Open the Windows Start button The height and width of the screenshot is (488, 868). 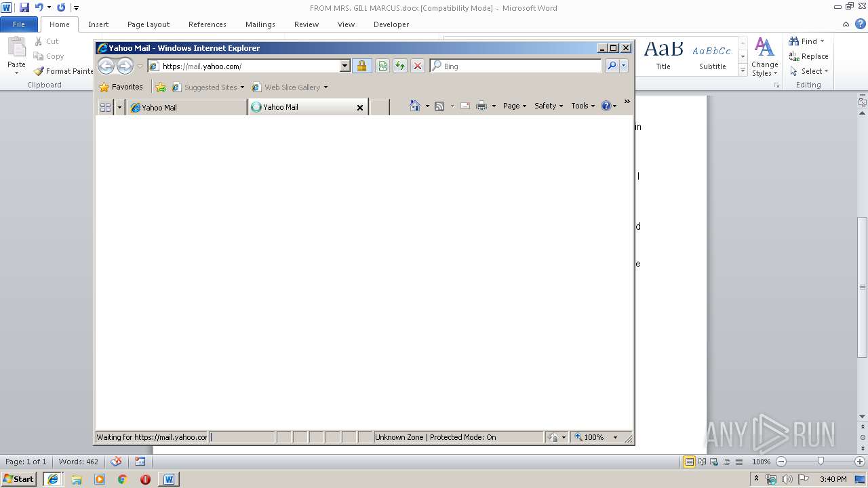click(x=19, y=479)
